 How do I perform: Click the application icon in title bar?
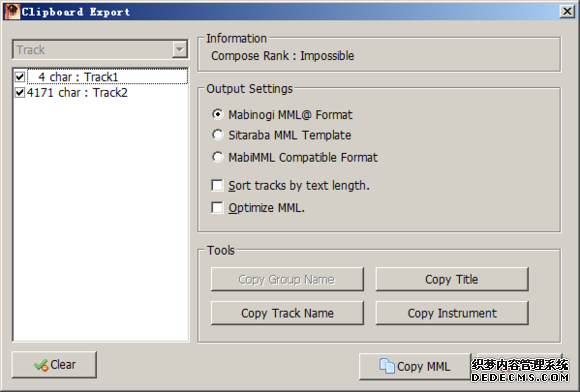coord(12,12)
